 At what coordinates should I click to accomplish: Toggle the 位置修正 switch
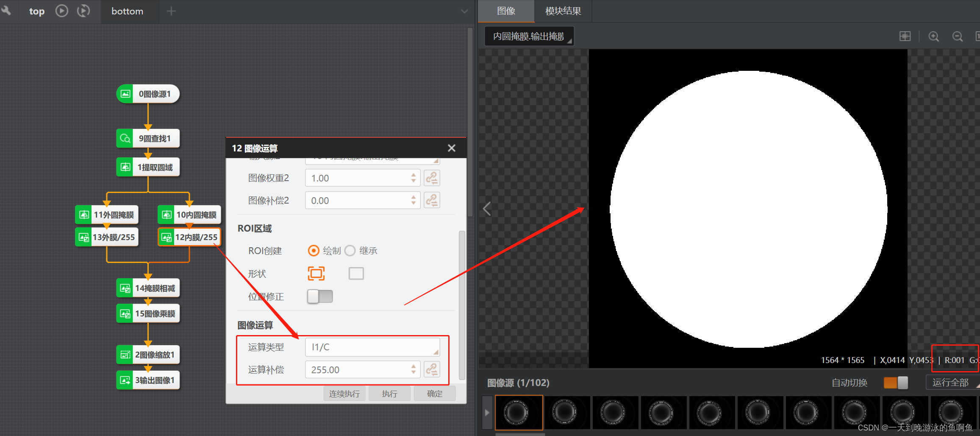[x=320, y=296]
